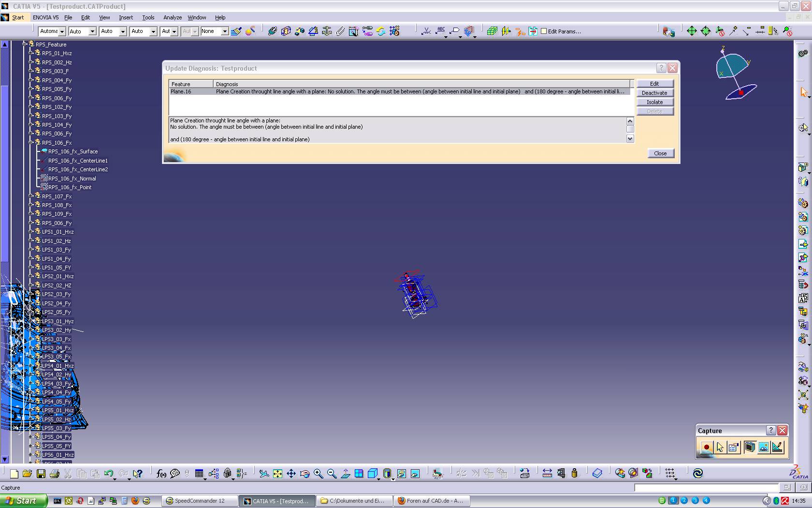Open the ENOVIA V5 menu
Image resolution: width=812 pixels, height=508 pixels.
click(45, 17)
